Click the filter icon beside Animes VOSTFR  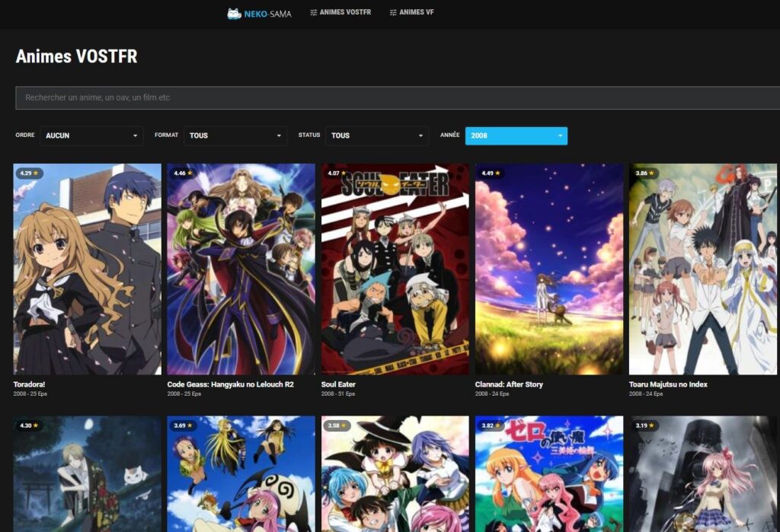[313, 12]
